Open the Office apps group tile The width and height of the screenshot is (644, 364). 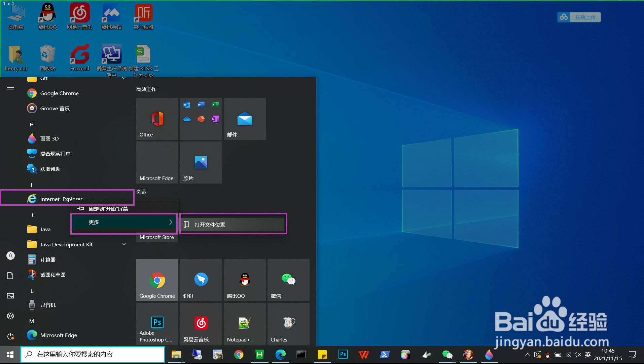coord(201,119)
